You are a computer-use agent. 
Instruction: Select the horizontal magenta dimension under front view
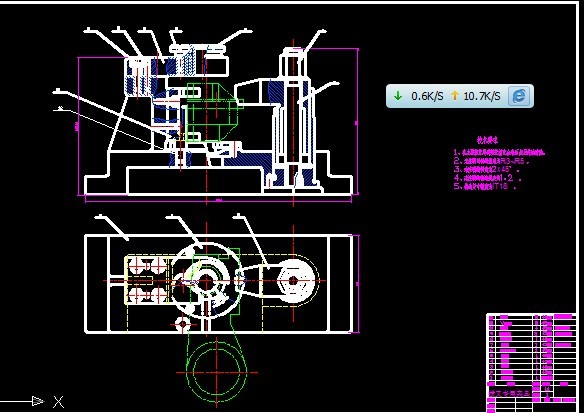click(218, 201)
